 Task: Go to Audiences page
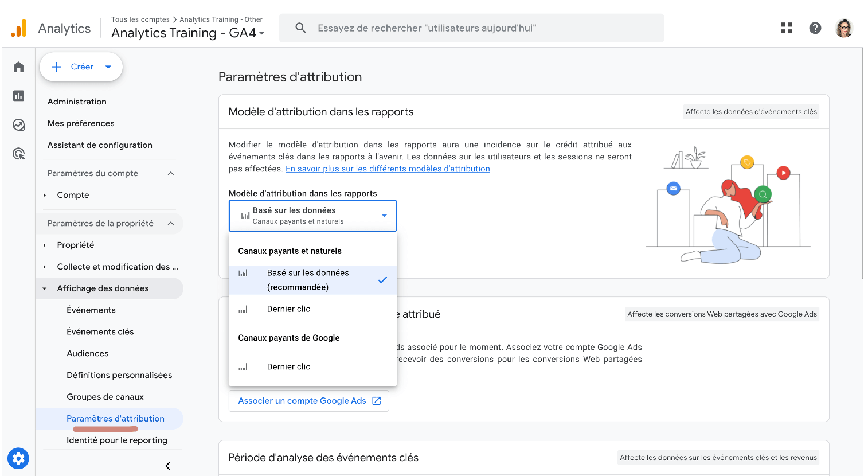click(88, 354)
